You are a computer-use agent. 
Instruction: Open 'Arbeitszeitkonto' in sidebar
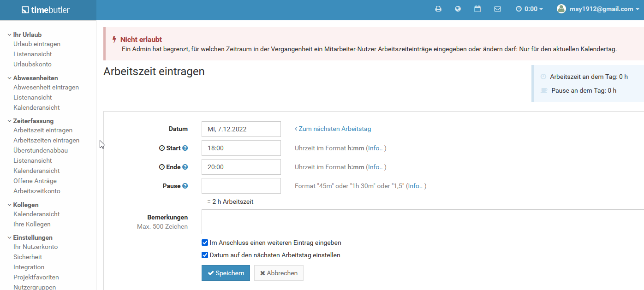tap(37, 191)
